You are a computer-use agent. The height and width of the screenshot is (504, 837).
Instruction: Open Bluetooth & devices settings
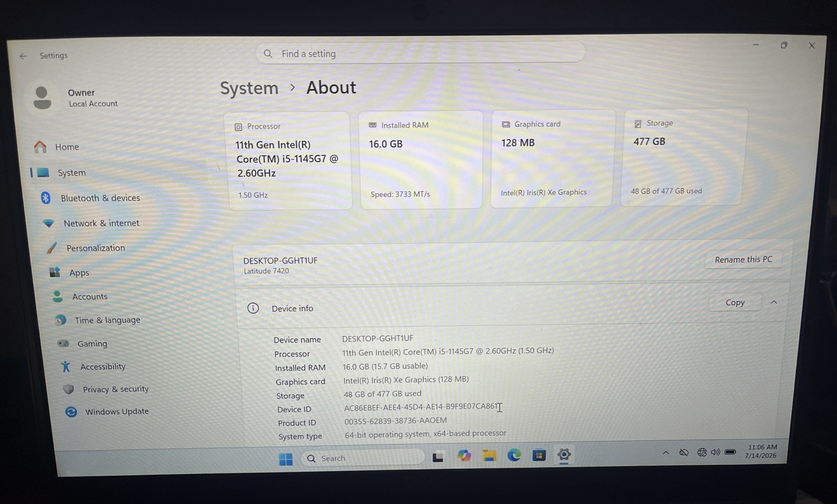[100, 198]
